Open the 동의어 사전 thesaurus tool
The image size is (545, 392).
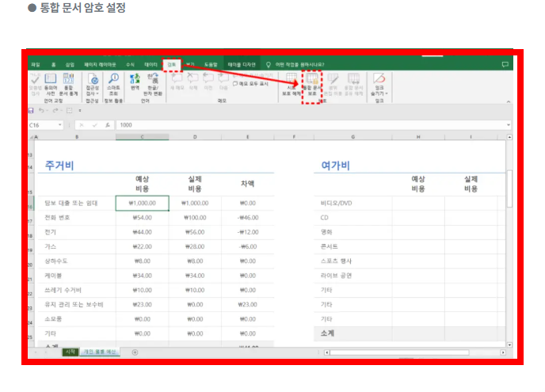(51, 85)
